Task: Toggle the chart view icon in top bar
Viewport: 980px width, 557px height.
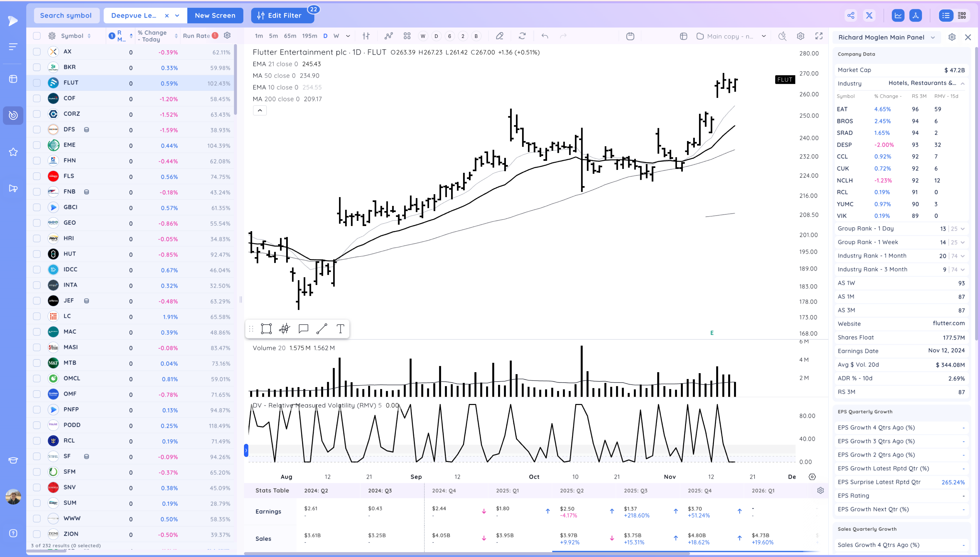Action: pos(898,16)
